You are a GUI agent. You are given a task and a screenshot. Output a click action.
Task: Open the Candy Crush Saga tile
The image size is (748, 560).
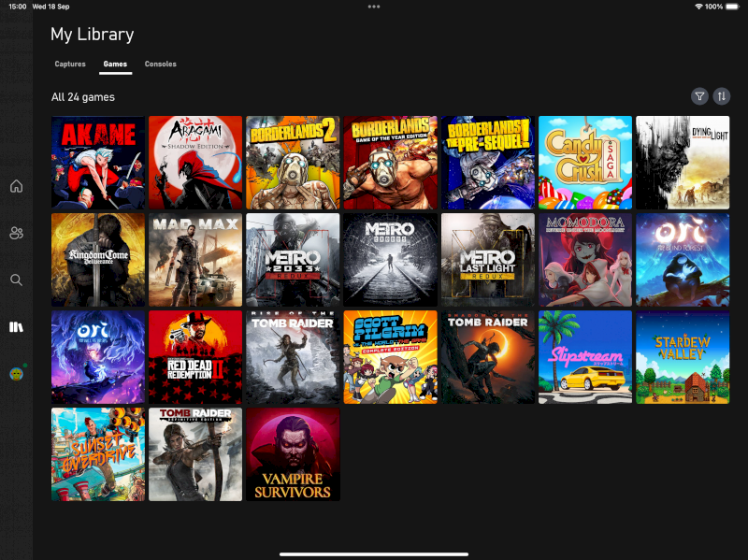(585, 163)
